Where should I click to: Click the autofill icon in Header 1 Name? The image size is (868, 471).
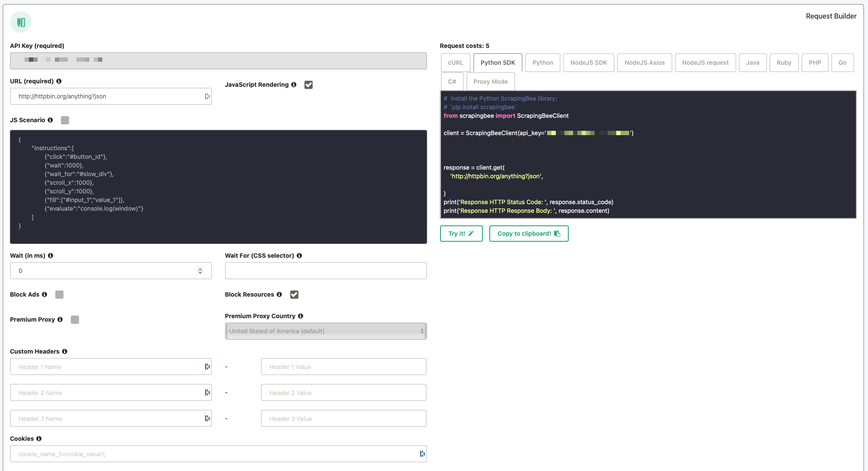(x=207, y=367)
